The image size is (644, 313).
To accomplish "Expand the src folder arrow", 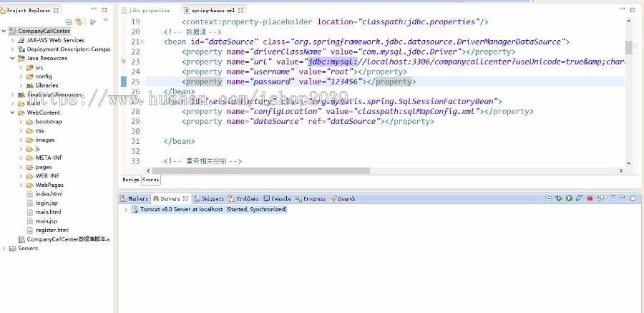I will (21, 67).
